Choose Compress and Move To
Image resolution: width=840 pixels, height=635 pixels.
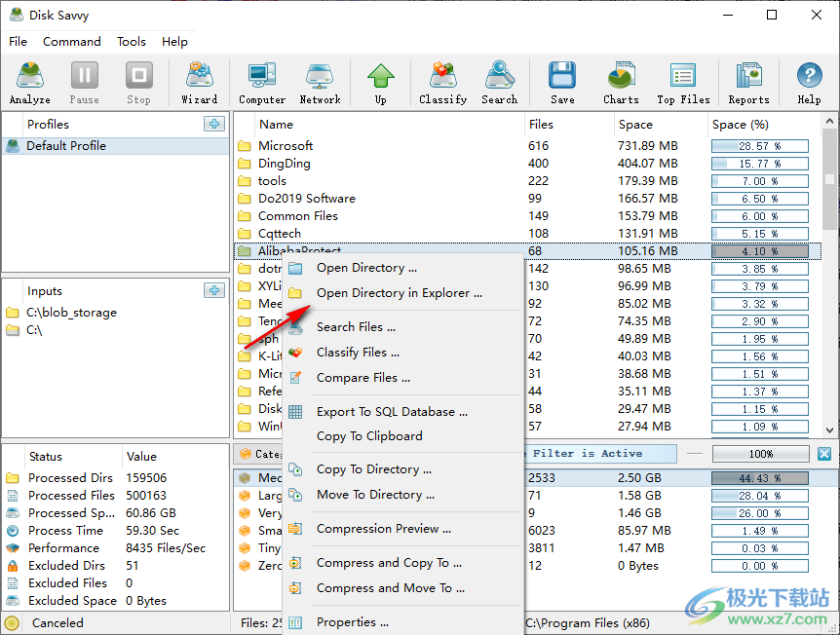402,588
